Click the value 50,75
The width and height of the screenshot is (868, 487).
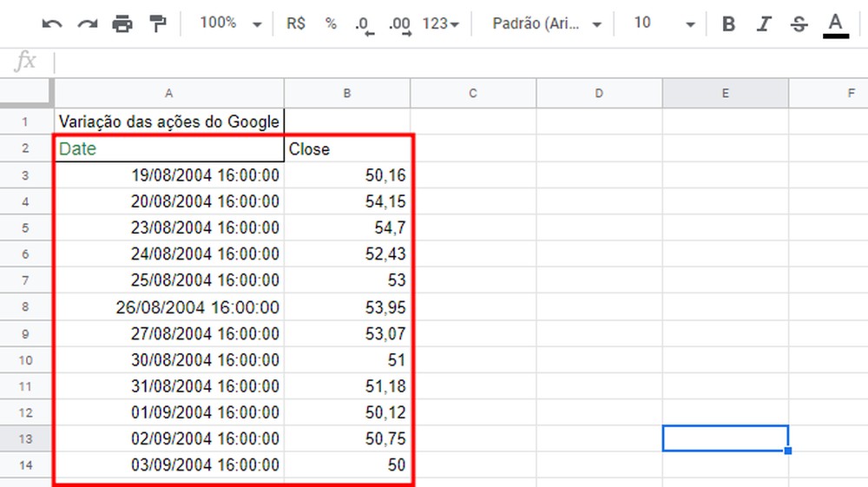coord(385,438)
